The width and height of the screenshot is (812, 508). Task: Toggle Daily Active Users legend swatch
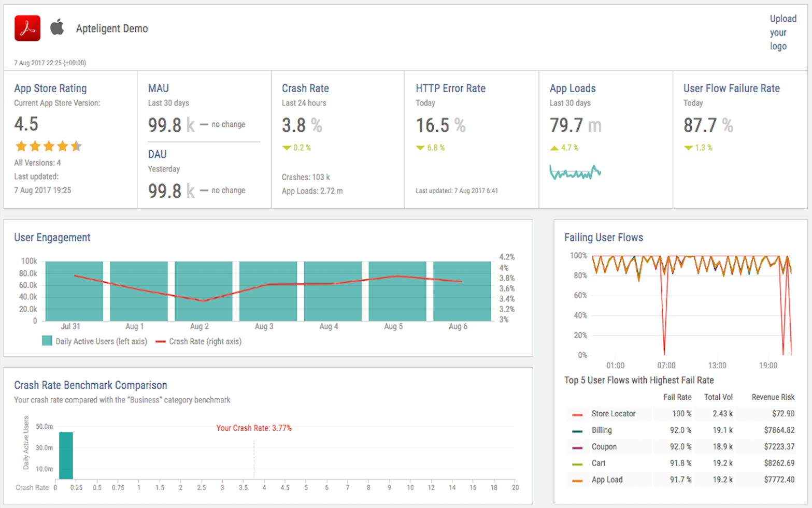coord(47,341)
